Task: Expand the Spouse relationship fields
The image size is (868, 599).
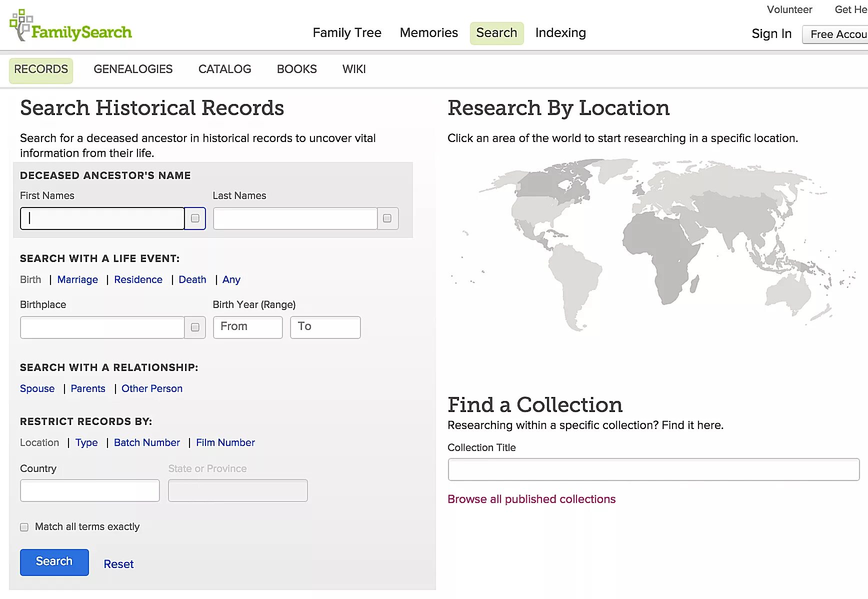Action: (37, 388)
